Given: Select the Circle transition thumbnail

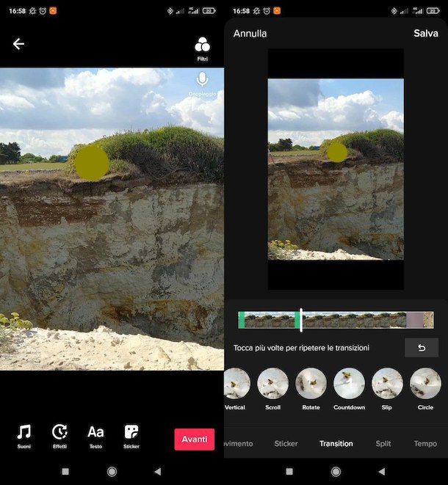Looking at the screenshot, I should (x=425, y=384).
